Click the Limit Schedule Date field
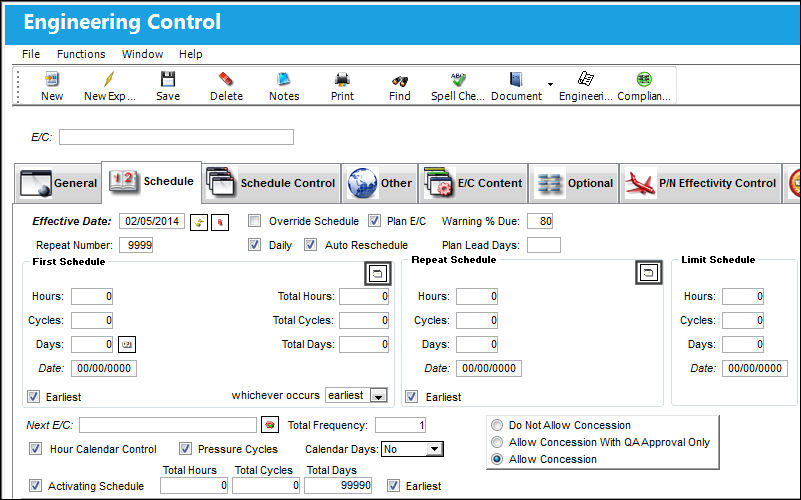Image resolution: width=801 pixels, height=500 pixels. pos(755,368)
